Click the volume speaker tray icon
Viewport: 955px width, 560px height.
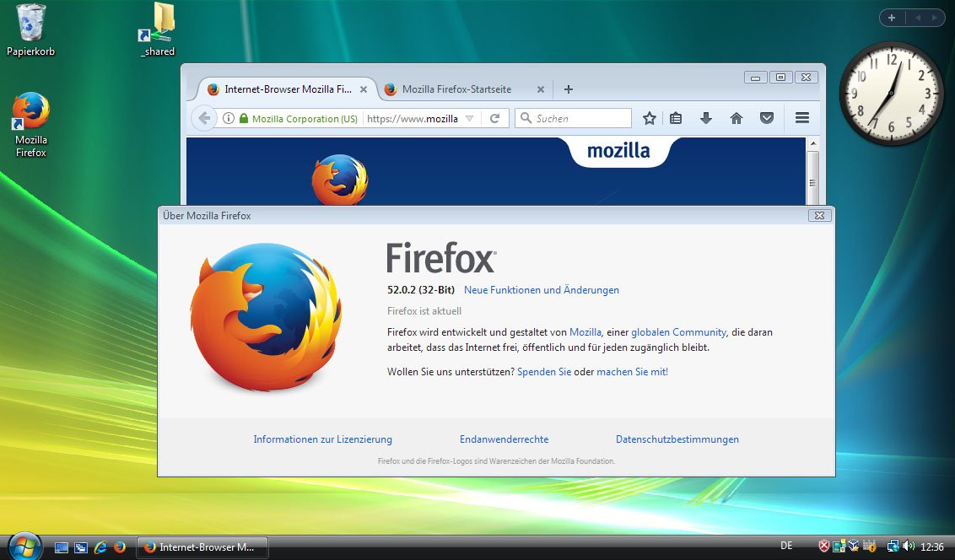click(x=909, y=546)
